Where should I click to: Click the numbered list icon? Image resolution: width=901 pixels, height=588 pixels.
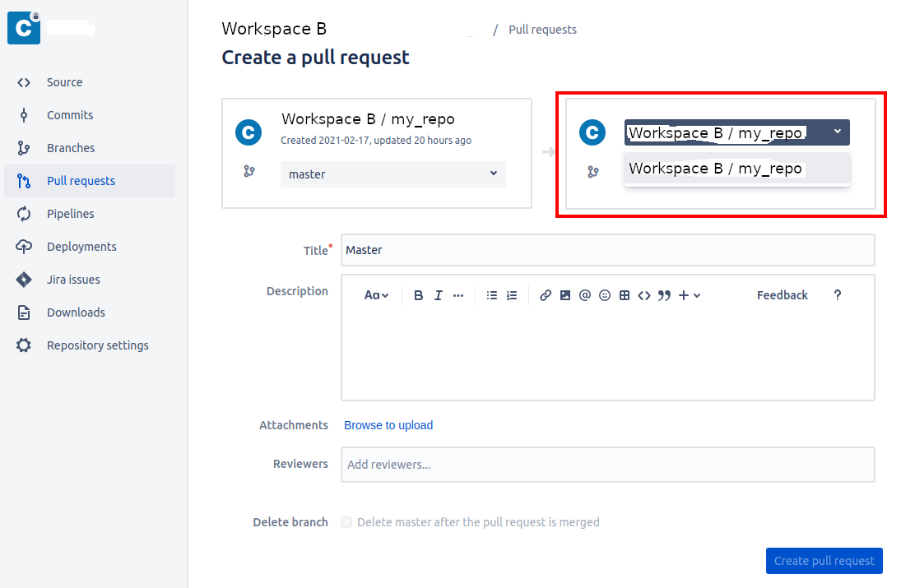point(512,295)
